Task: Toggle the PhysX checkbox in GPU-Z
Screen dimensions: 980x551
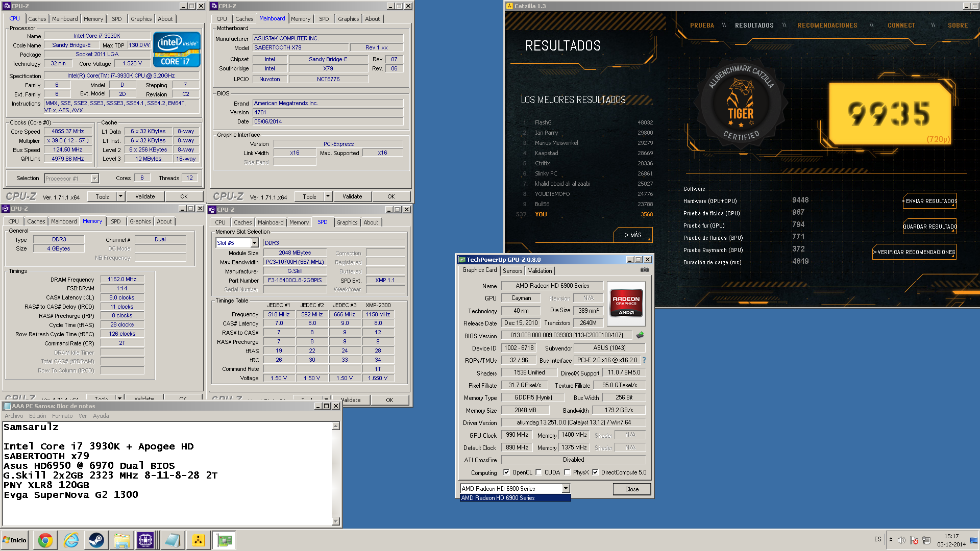Action: coord(567,472)
